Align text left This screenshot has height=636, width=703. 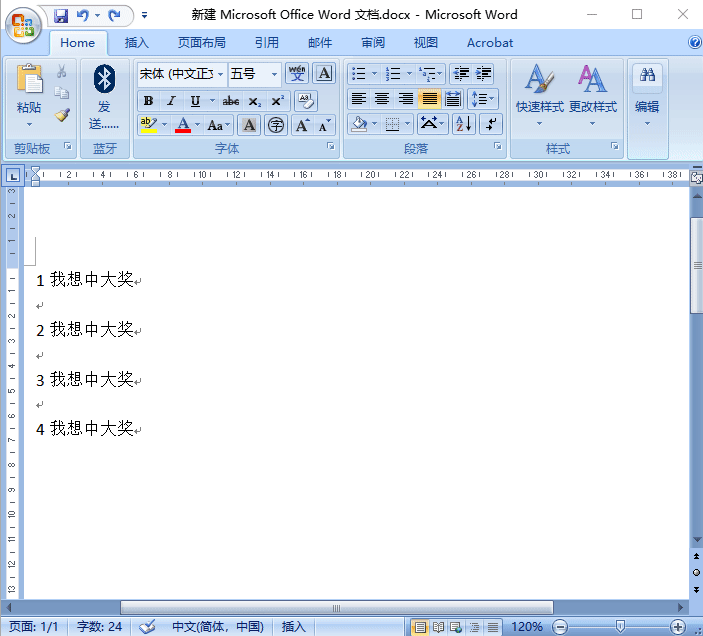(x=359, y=99)
